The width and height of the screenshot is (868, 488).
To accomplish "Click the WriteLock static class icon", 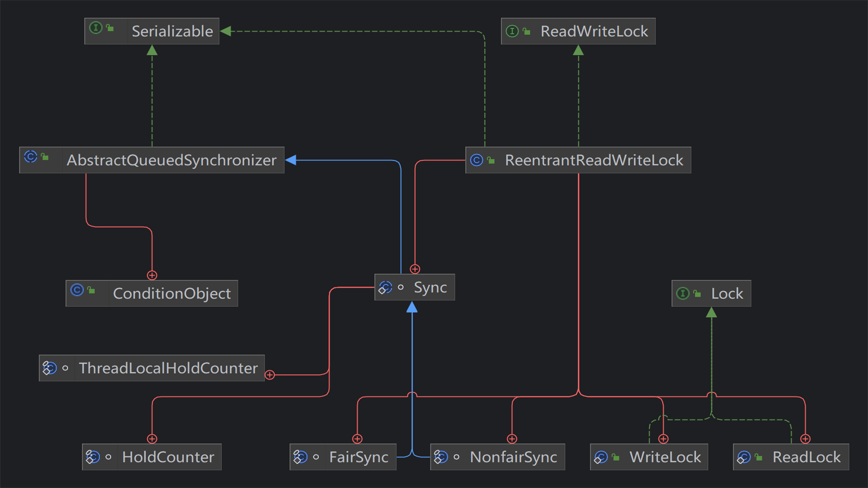I will [x=601, y=457].
